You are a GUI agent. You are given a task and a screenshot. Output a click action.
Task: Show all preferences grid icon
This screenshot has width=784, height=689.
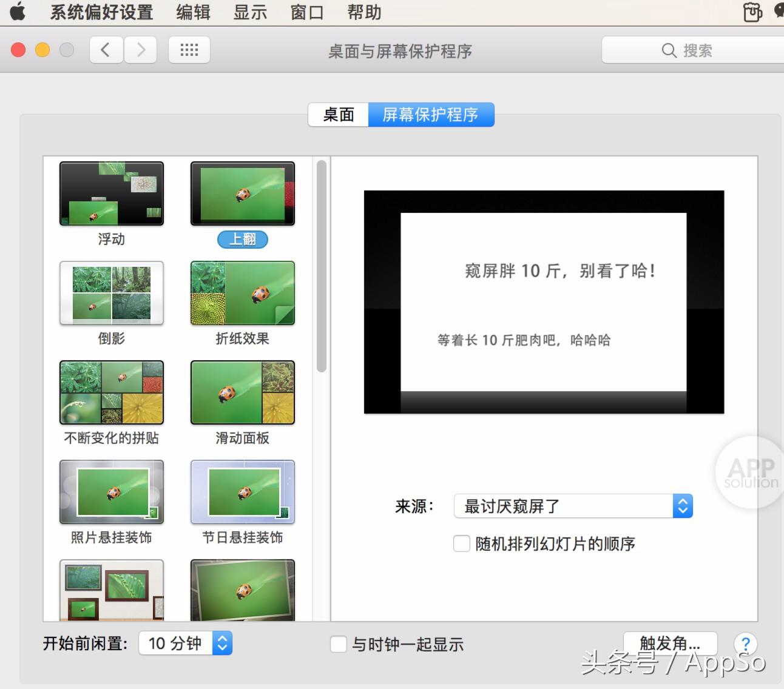(x=189, y=50)
